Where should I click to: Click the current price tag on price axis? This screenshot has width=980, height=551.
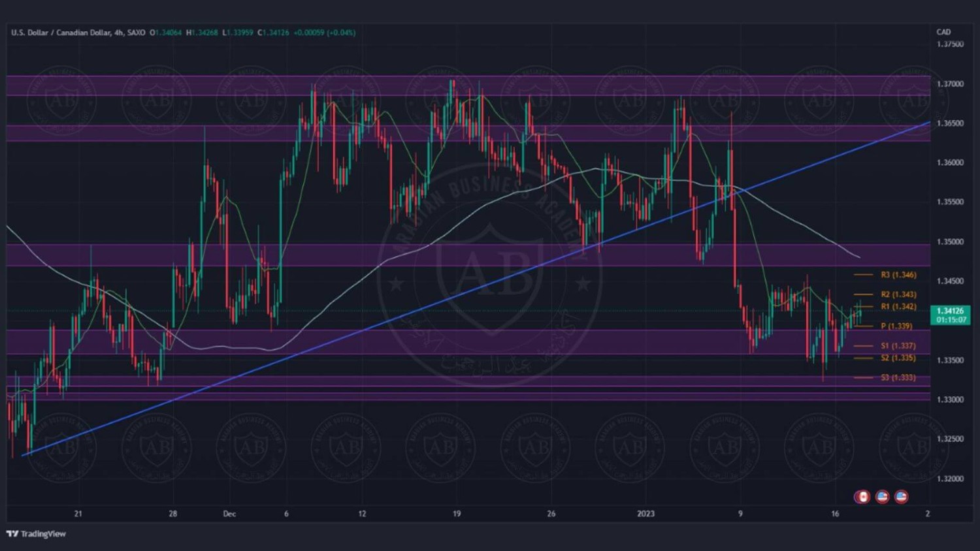[x=951, y=315]
